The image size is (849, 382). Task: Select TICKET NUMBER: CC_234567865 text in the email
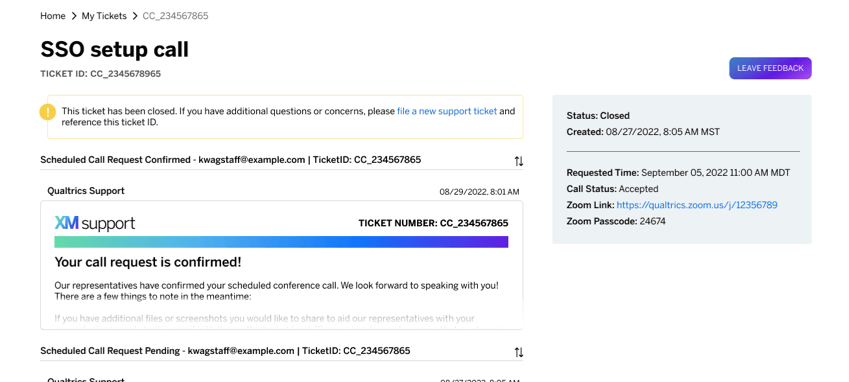tap(433, 223)
